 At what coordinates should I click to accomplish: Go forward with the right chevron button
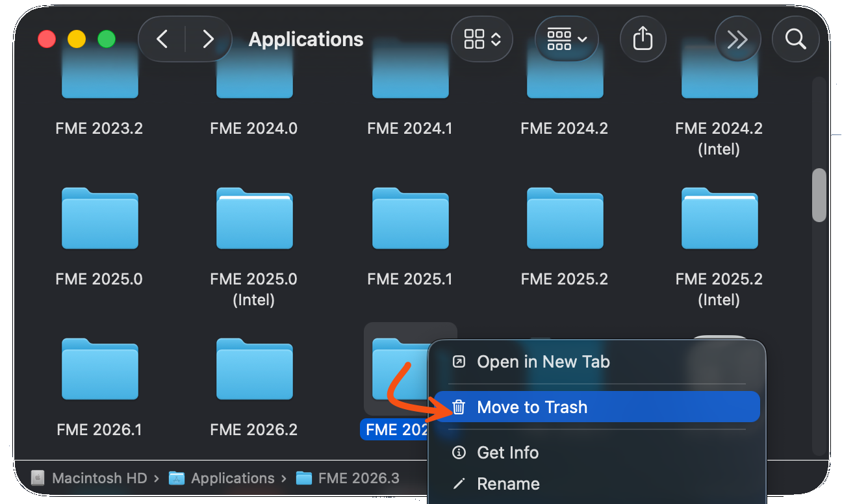208,40
